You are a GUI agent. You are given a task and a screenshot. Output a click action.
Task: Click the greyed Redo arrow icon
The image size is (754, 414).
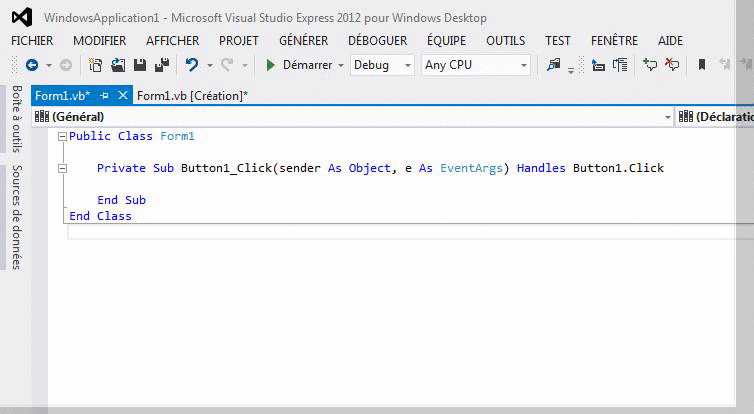pos(227,64)
